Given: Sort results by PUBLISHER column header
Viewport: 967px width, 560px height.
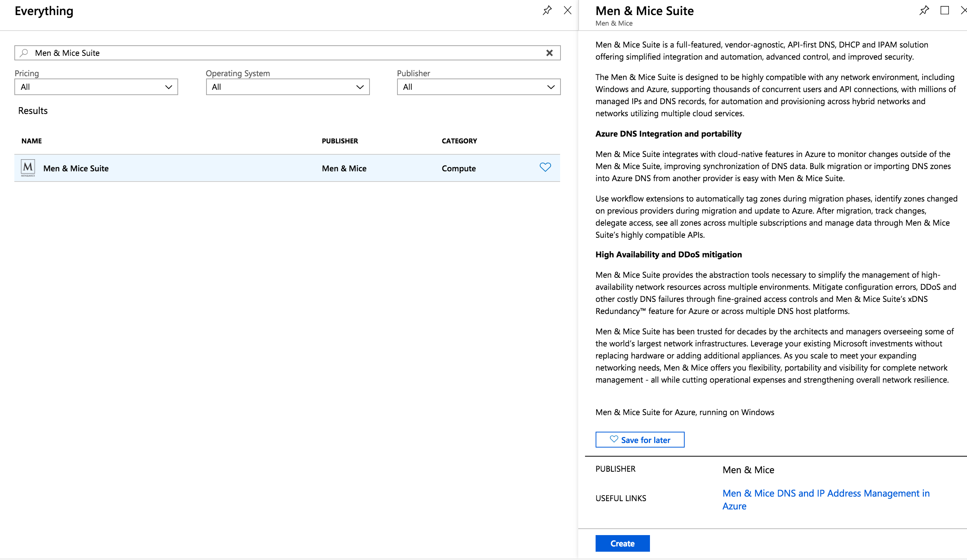Looking at the screenshot, I should pyautogui.click(x=340, y=141).
